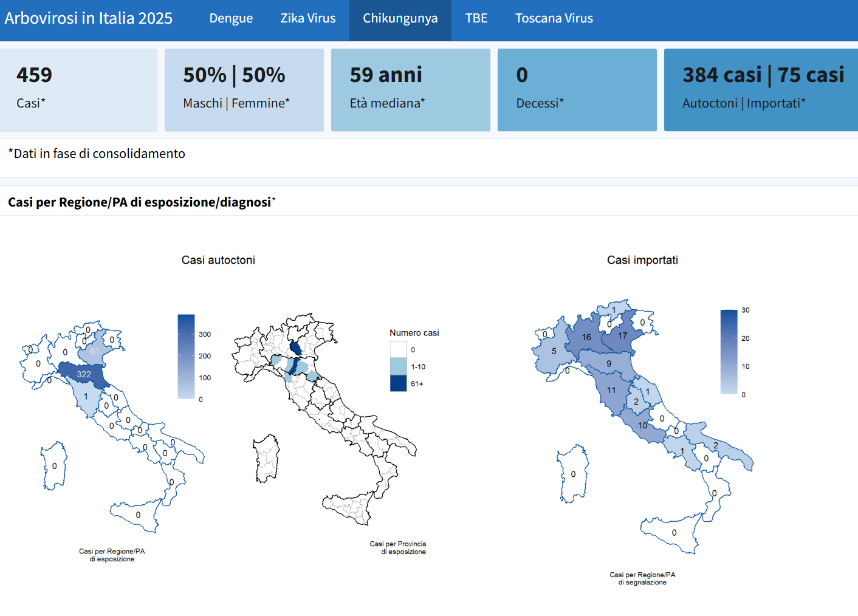Select Sicilia showing 0 imported cases
The height and width of the screenshot is (616, 858).
click(673, 532)
